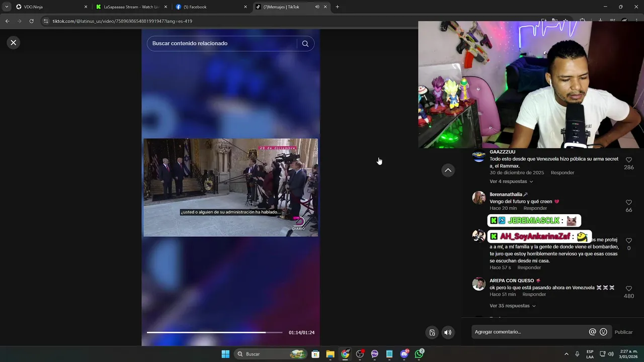Open WhatsApp from the taskbar
This screenshot has height=362, width=644.
419,354
